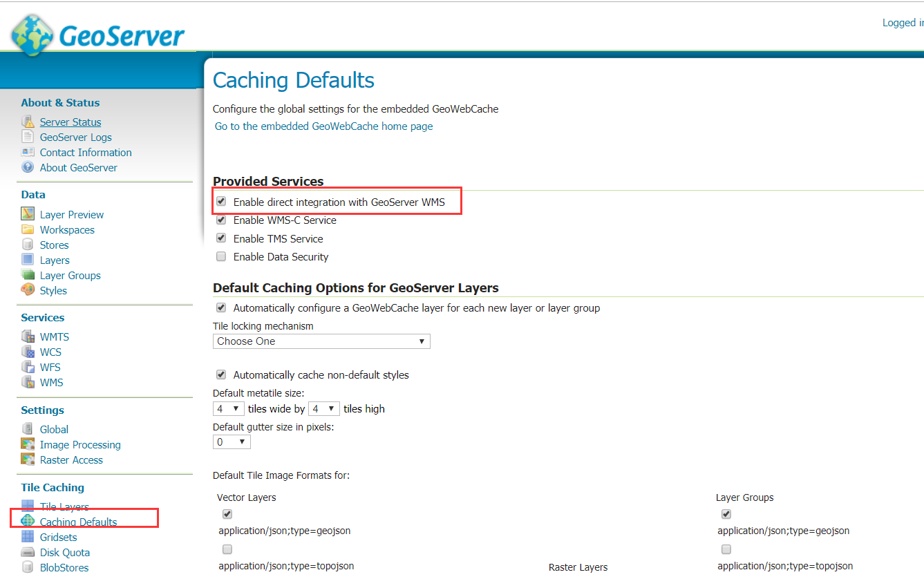The image size is (924, 579).
Task: Open the Styles page via its icon
Action: 28,290
